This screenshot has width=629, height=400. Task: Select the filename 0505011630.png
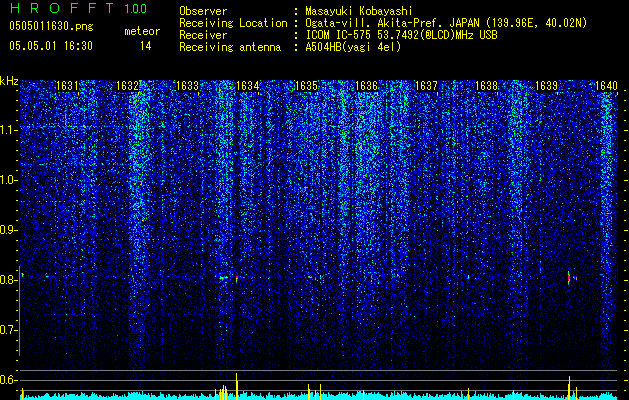click(51, 27)
